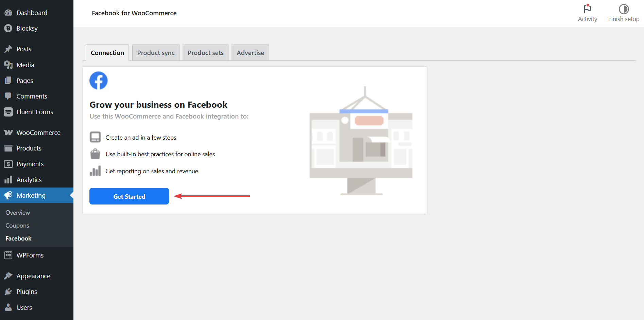Viewport: 644px width, 320px height.
Task: Click the Dashboard gauge icon
Action: [8, 13]
